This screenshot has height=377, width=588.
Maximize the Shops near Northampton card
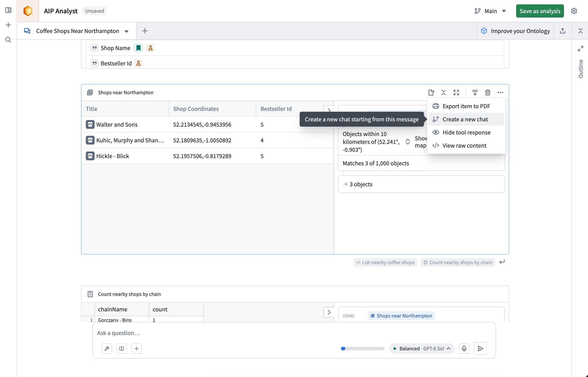(x=456, y=93)
